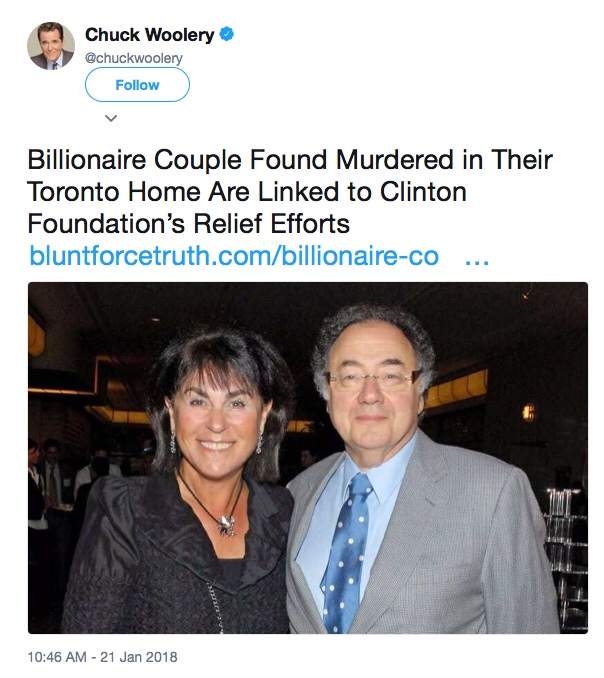Click the 10:46 AM time in the timestamp
Screen dimensions: 604x678
59,657
